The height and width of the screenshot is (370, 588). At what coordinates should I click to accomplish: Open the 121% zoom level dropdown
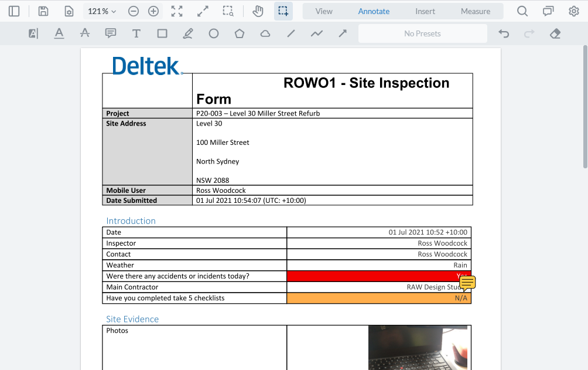tap(102, 11)
